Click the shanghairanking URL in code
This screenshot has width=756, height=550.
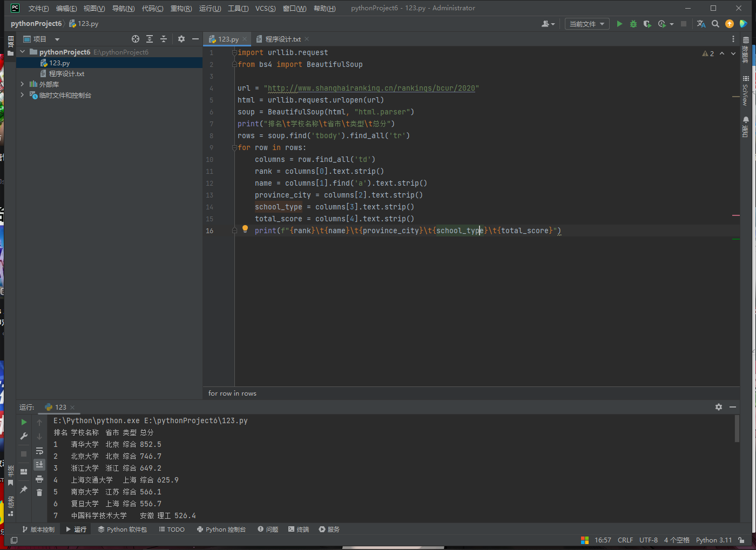click(372, 88)
